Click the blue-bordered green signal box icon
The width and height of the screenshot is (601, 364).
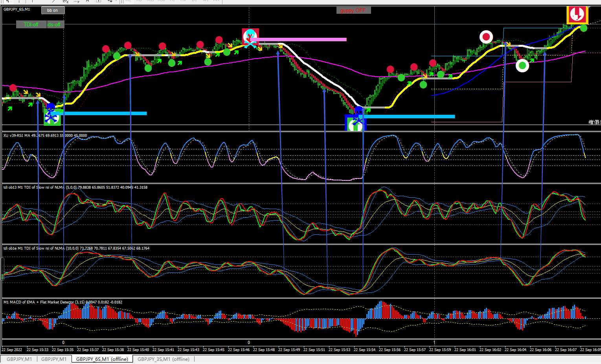tap(355, 123)
